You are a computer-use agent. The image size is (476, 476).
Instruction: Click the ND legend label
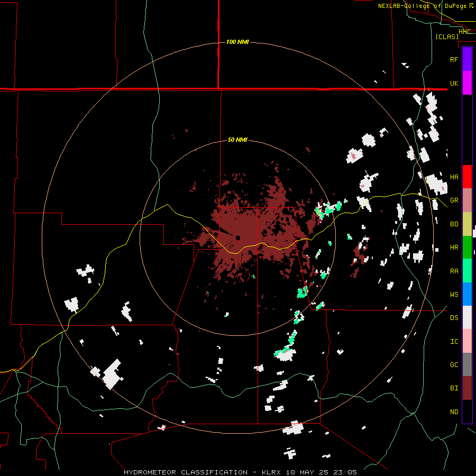pos(454,412)
